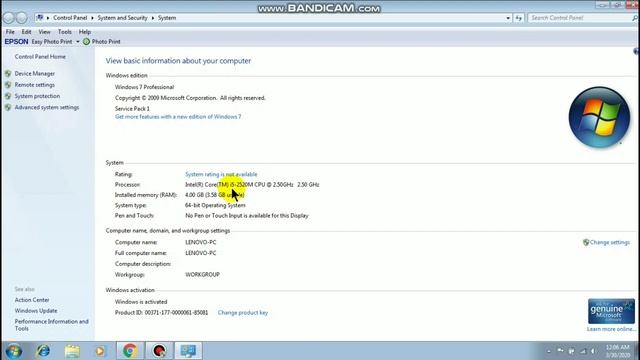Click the search magnifier icon
The image size is (640, 360).
pos(635,18)
